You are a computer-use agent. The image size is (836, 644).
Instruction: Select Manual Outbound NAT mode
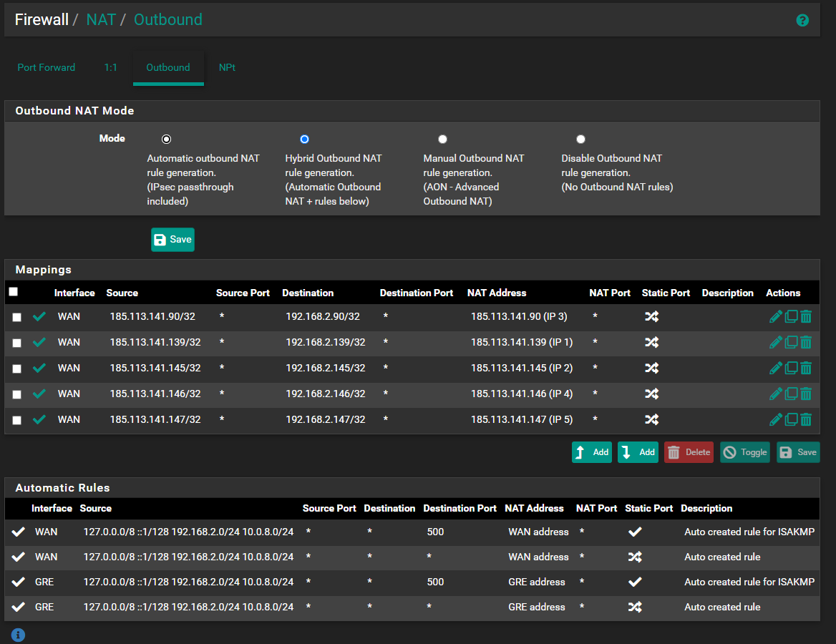point(443,140)
